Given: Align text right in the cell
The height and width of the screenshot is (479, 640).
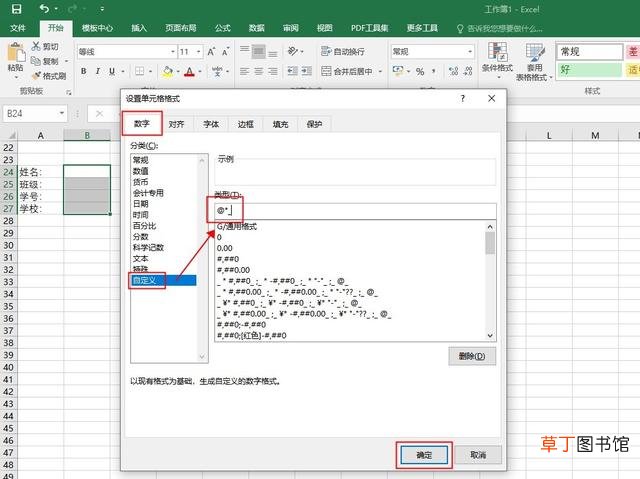Looking at the screenshot, I should pos(273,71).
